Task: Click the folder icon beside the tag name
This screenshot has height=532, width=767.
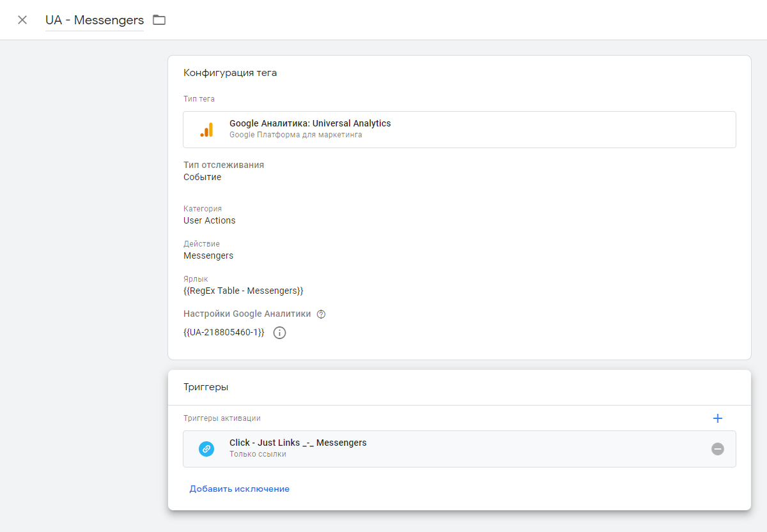Action: (x=159, y=20)
